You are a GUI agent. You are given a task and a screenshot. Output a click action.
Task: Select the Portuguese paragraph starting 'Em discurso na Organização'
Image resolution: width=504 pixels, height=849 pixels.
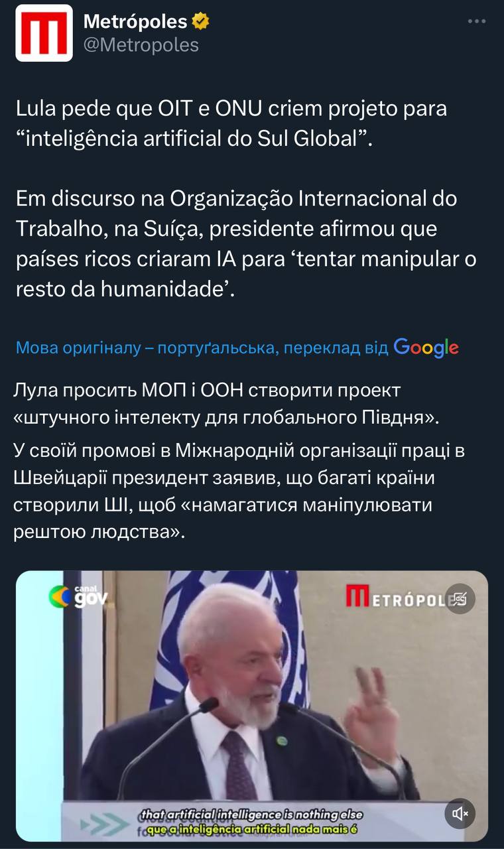click(x=245, y=244)
